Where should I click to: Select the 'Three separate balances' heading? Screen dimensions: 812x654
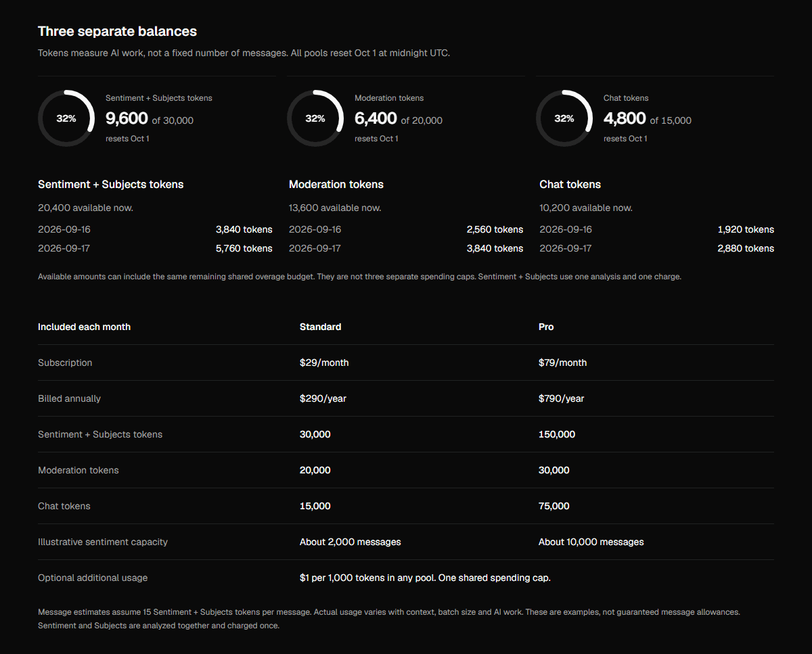[x=118, y=31]
